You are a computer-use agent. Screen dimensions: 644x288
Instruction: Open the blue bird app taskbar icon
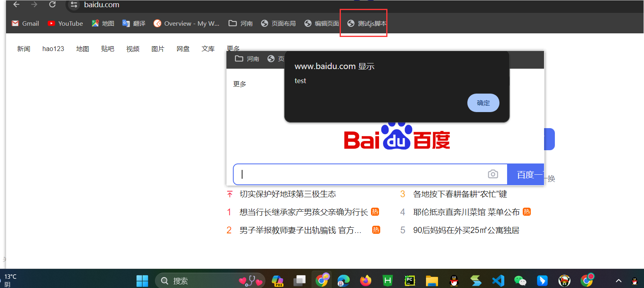coord(542,281)
